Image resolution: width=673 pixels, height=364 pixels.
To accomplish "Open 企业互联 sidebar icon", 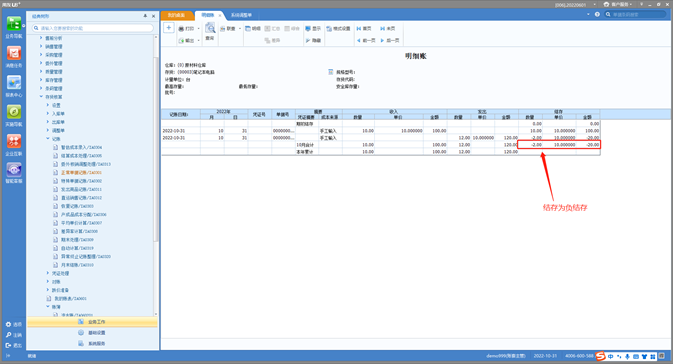I will (x=14, y=145).
